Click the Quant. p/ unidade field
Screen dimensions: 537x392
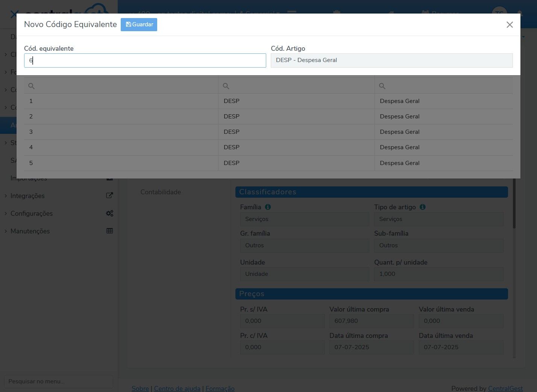coord(438,274)
